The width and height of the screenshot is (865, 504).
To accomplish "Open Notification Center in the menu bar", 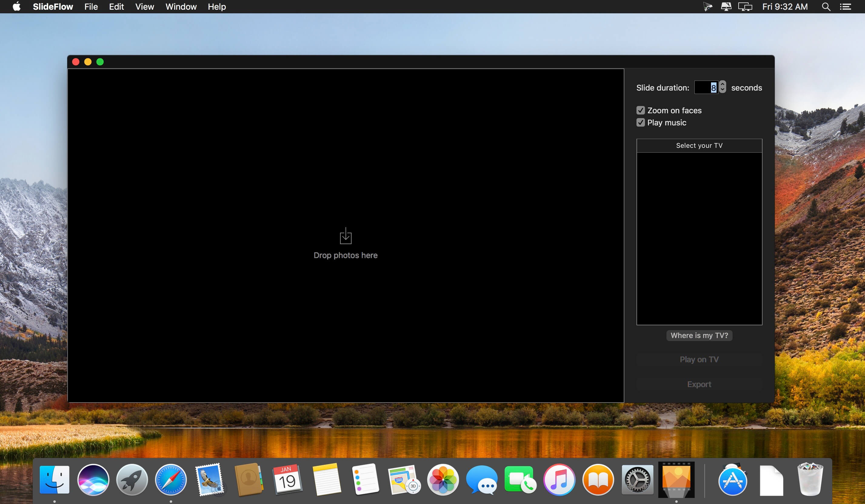I will tap(845, 7).
